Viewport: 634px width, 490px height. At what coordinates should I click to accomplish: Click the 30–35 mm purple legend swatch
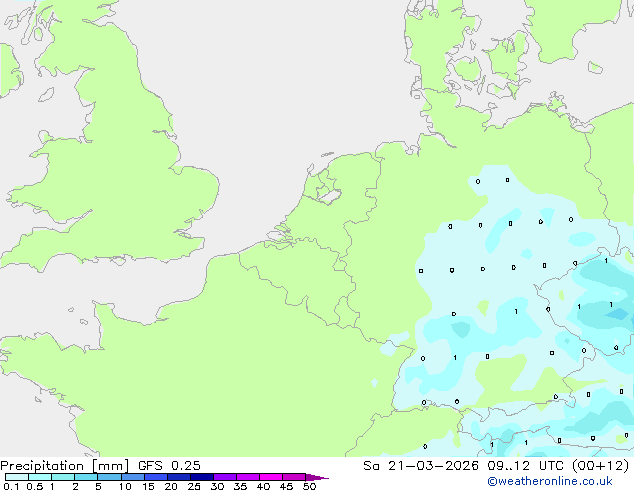(x=225, y=477)
